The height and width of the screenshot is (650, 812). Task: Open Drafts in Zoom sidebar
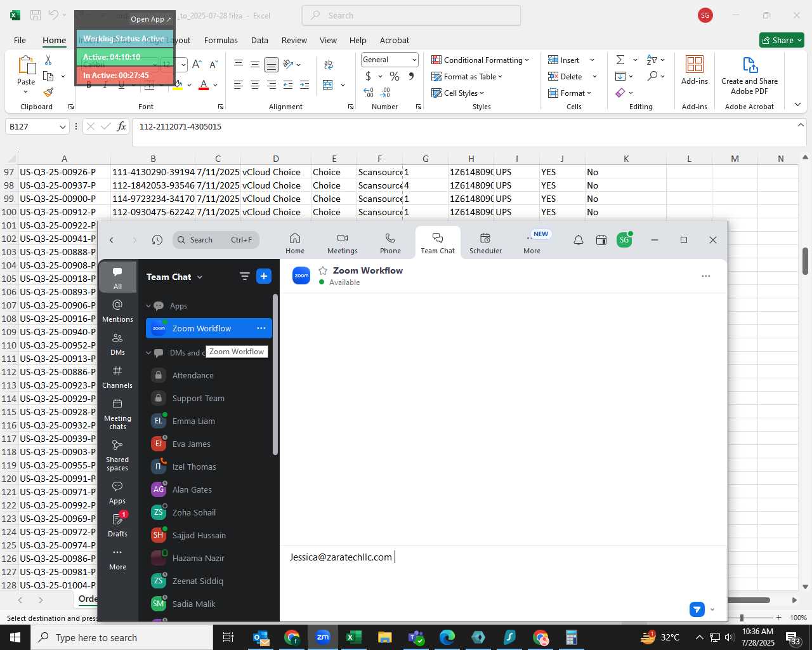click(x=117, y=525)
